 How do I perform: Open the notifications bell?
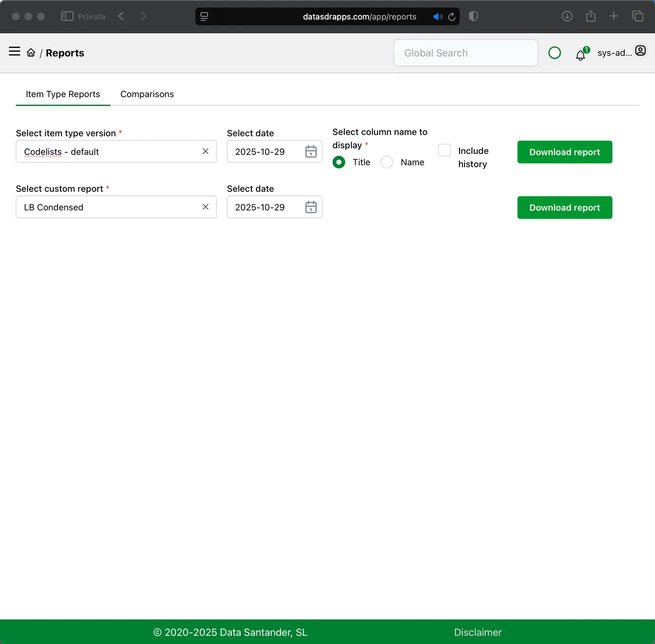click(x=580, y=55)
